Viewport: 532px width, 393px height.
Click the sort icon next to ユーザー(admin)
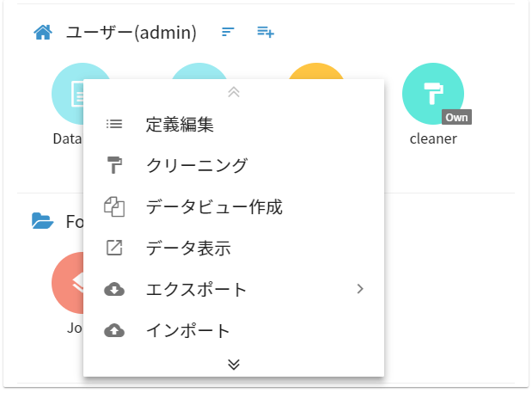(x=228, y=33)
